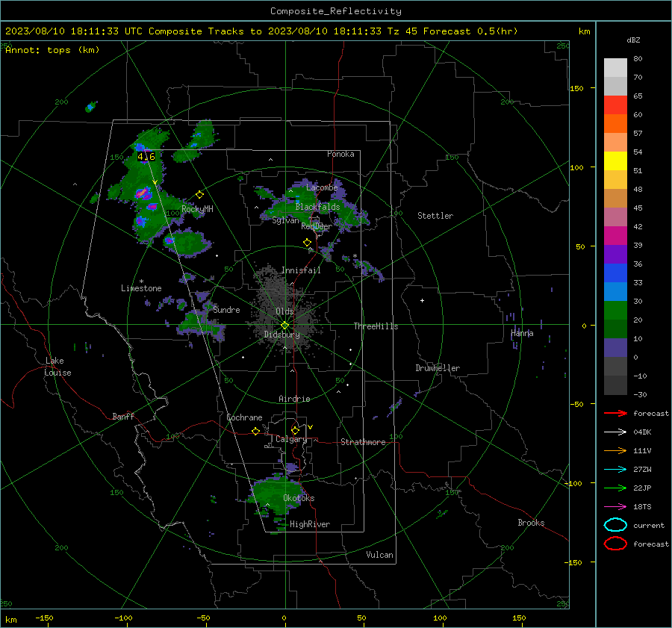Click the RedDeer label
The height and width of the screenshot is (628, 672).
click(317, 226)
